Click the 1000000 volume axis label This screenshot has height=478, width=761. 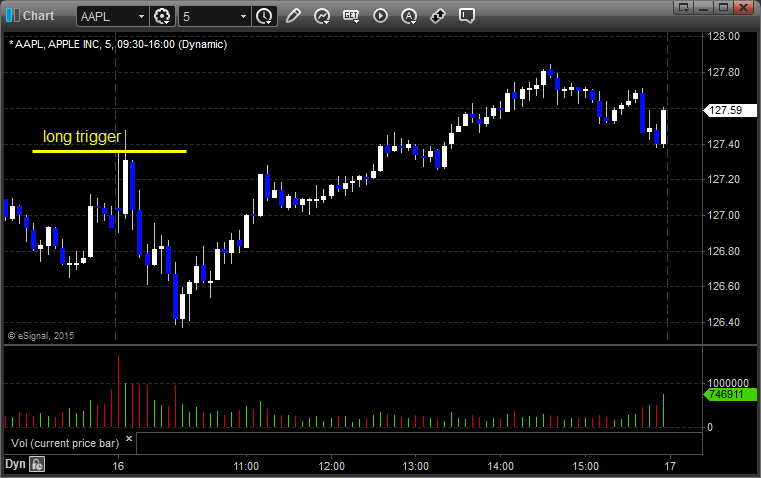click(x=728, y=383)
